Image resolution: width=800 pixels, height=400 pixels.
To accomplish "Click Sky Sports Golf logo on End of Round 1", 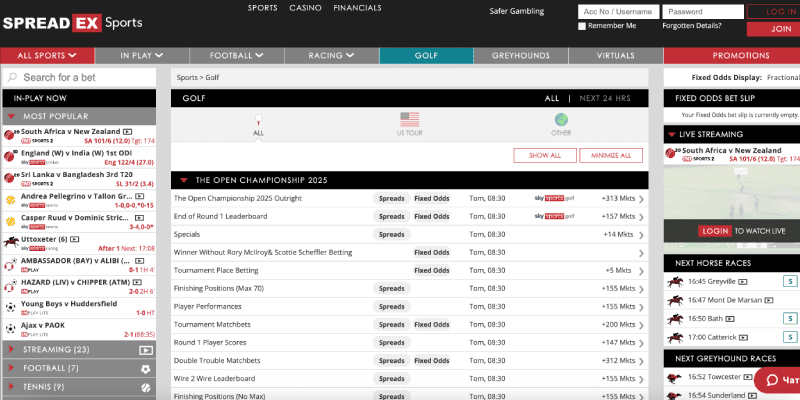I will pyautogui.click(x=554, y=216).
